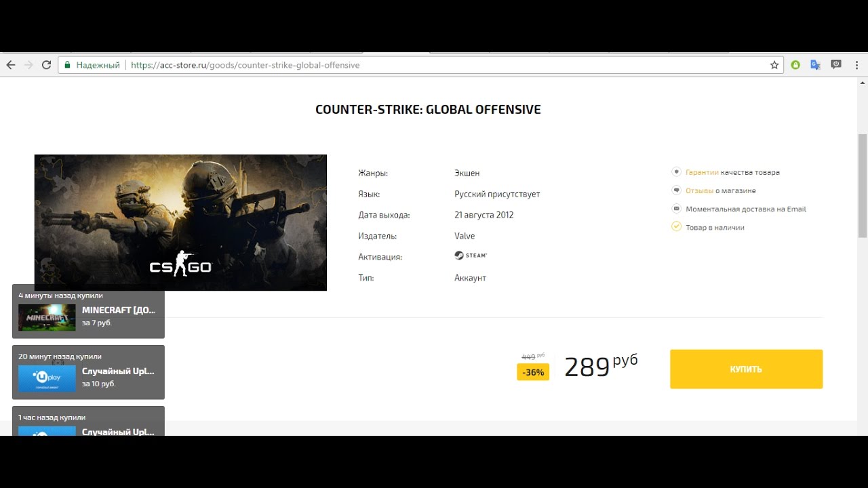Click the Minecraft thumbnail in purchase popup
868x488 pixels.
47,317
